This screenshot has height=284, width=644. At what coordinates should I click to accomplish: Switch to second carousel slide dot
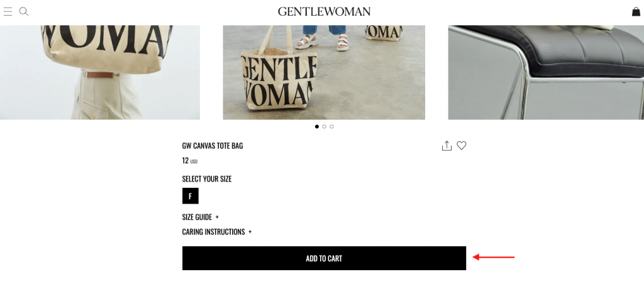tap(325, 126)
